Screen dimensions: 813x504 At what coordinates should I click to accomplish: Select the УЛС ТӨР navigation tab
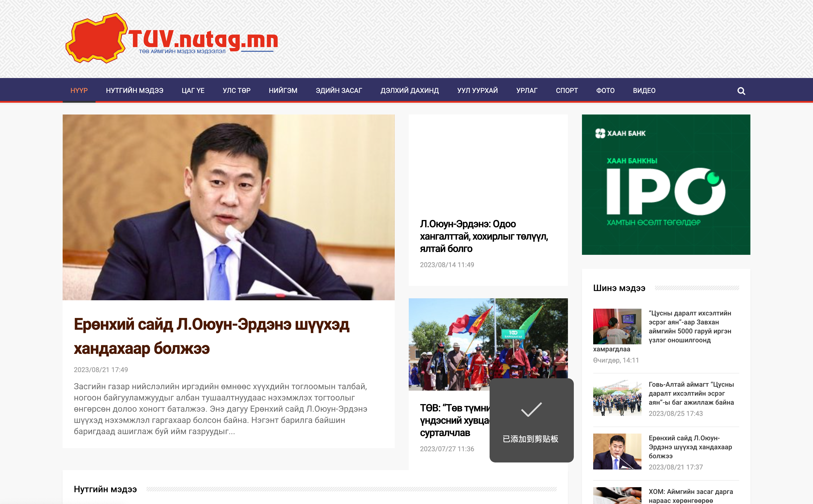coord(236,91)
